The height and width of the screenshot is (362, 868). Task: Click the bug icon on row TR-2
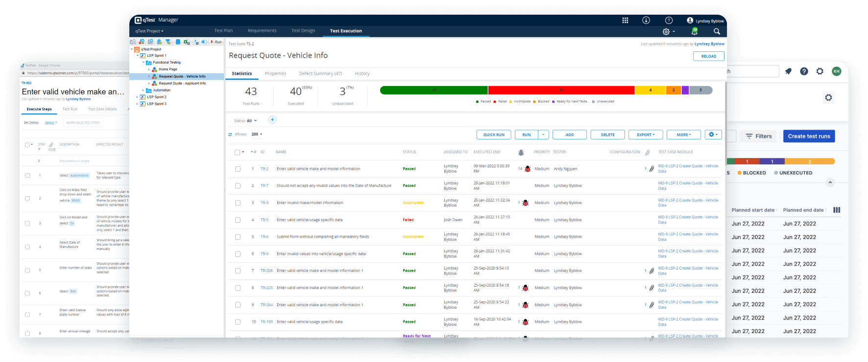coord(528,169)
